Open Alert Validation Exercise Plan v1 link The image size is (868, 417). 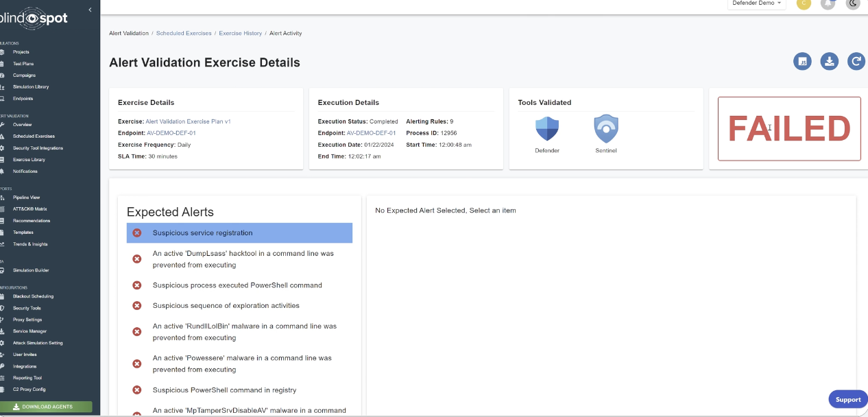pyautogui.click(x=188, y=121)
